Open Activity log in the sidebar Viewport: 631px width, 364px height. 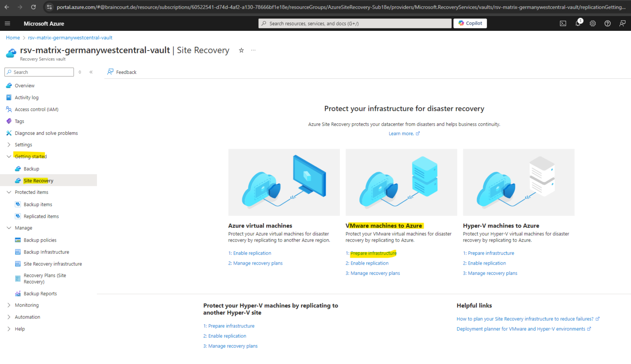pyautogui.click(x=27, y=97)
